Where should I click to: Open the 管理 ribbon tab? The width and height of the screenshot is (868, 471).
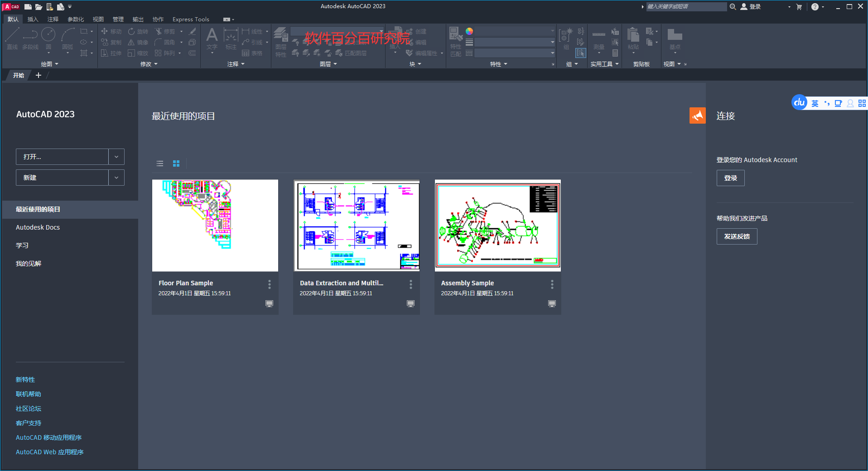click(118, 19)
